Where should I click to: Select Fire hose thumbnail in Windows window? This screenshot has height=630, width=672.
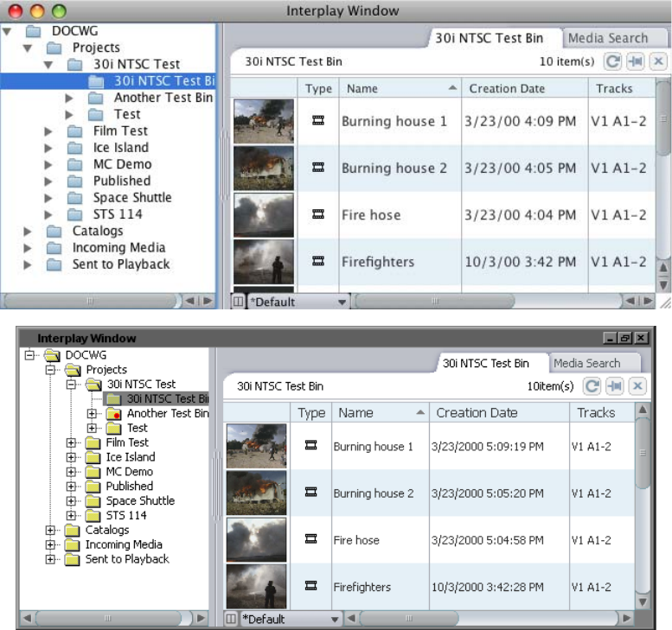[256, 539]
